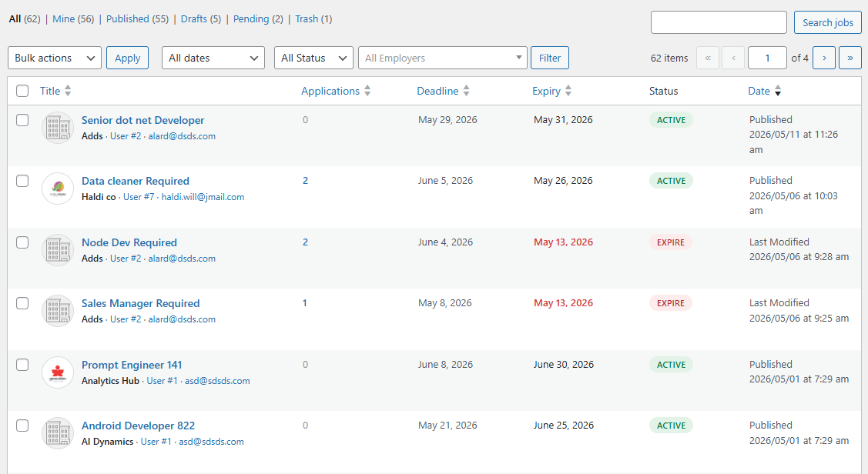This screenshot has width=868, height=474.
Task: Open asd@sdsds.com link under Prompt Engineer 141
Action: tap(217, 381)
